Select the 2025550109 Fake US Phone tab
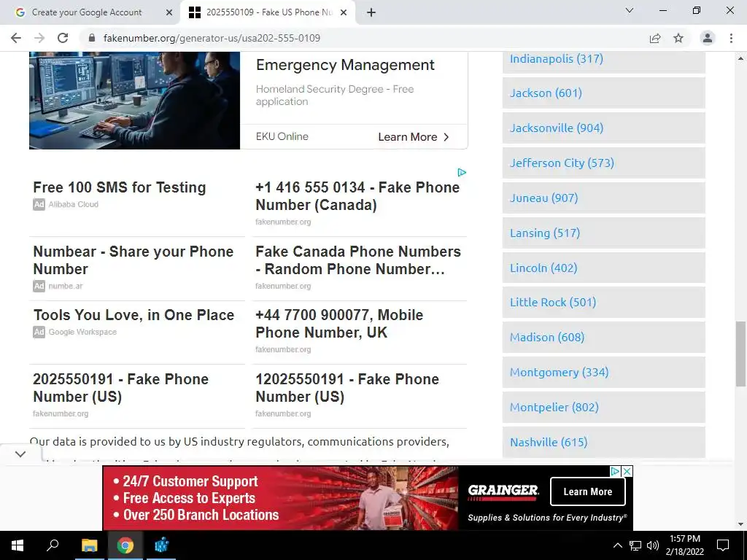The image size is (747, 560). pyautogui.click(x=268, y=12)
